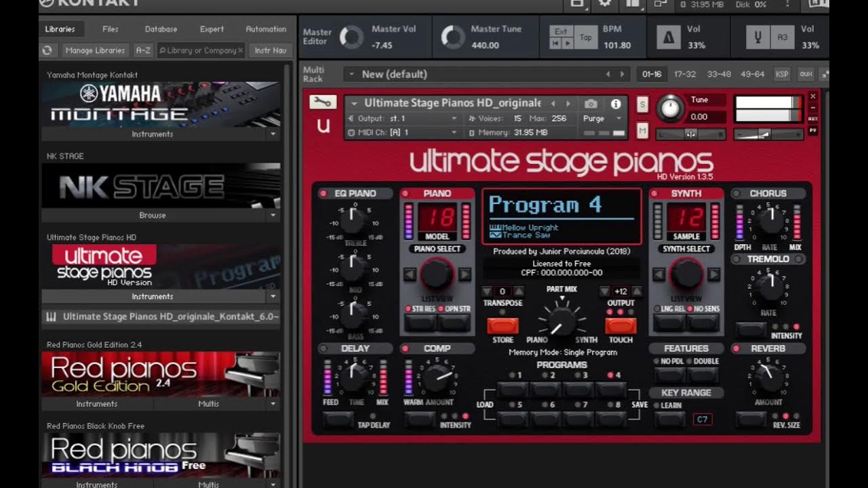Image resolution: width=868 pixels, height=488 pixels.
Task: Select program slot 4 button
Action: click(x=610, y=390)
